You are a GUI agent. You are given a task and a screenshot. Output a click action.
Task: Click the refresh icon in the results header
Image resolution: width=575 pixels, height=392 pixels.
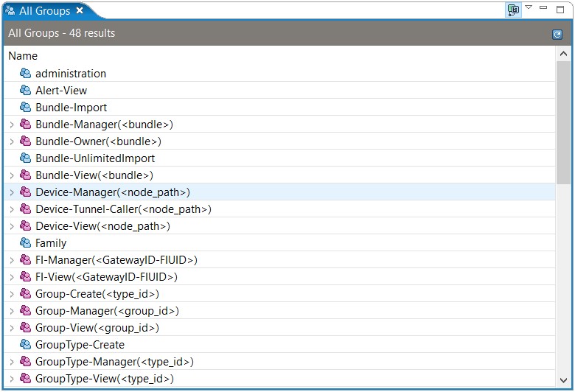click(x=557, y=35)
